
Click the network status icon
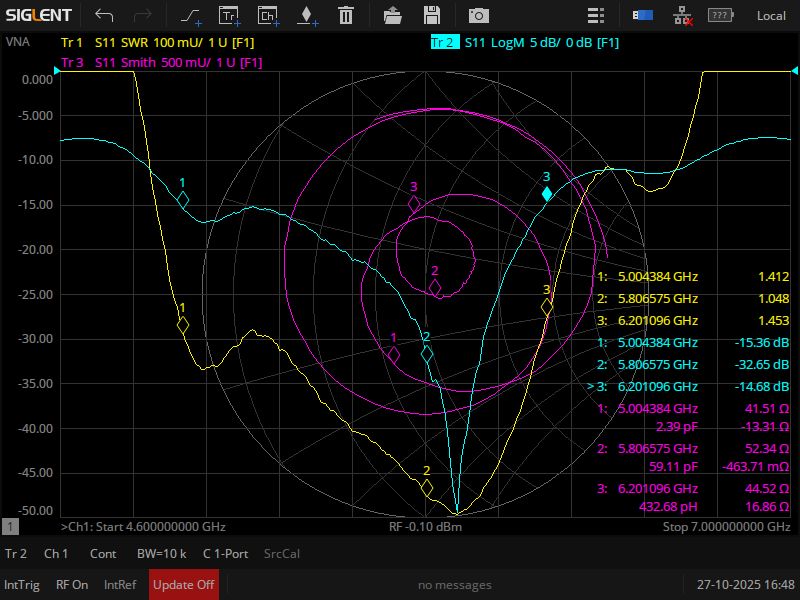click(x=682, y=15)
